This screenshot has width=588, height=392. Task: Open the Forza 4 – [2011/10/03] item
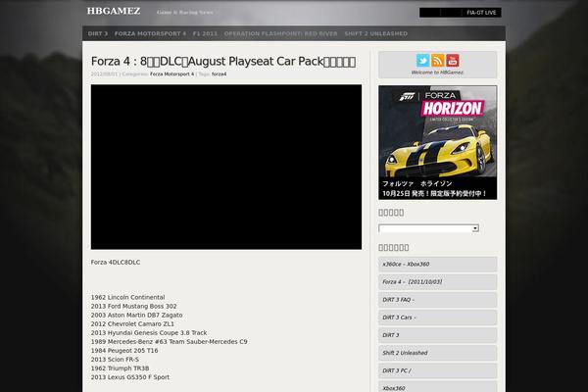click(x=438, y=281)
